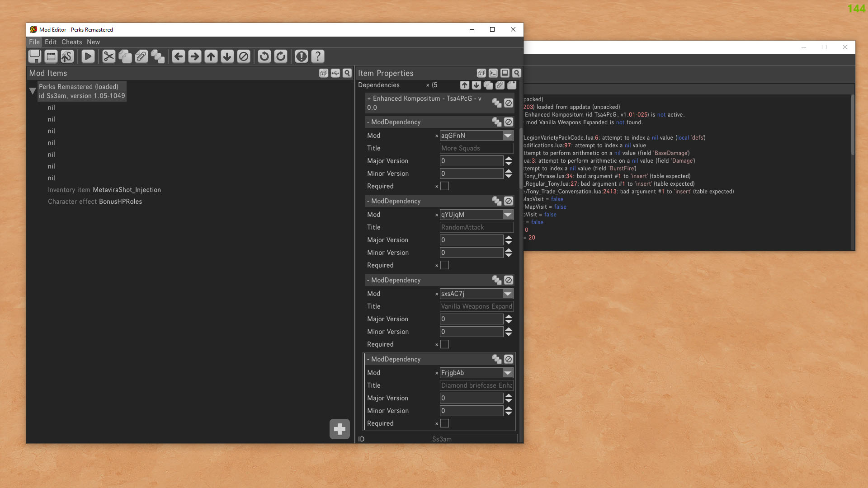Collapse the ModDependency header for More Squads
Screen dimensions: 868x488
(394, 122)
